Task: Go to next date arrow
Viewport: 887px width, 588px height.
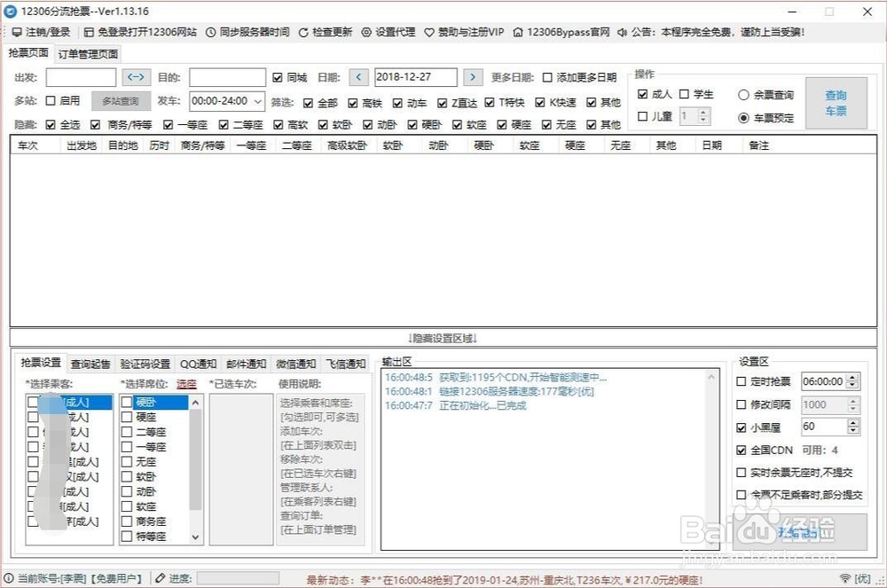Action: pos(473,77)
